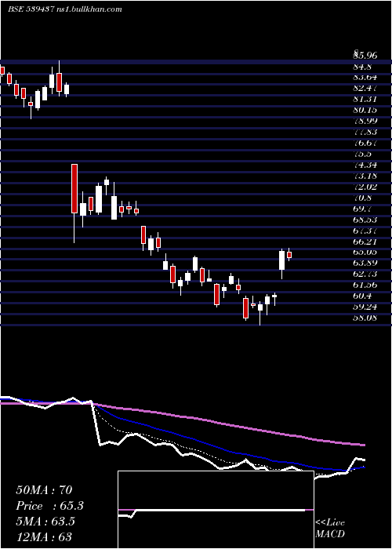Select the 61.56 axis value
The image size is (392, 549).
click(365, 285)
